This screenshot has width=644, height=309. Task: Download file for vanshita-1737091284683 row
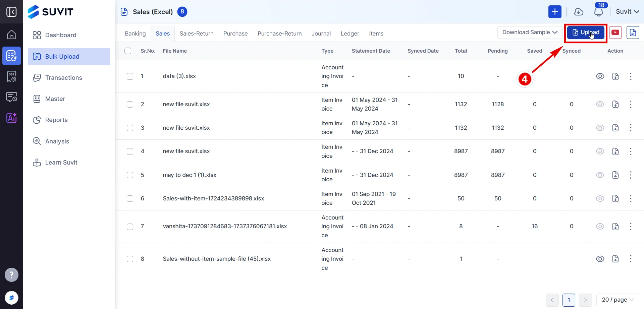pyautogui.click(x=615, y=227)
